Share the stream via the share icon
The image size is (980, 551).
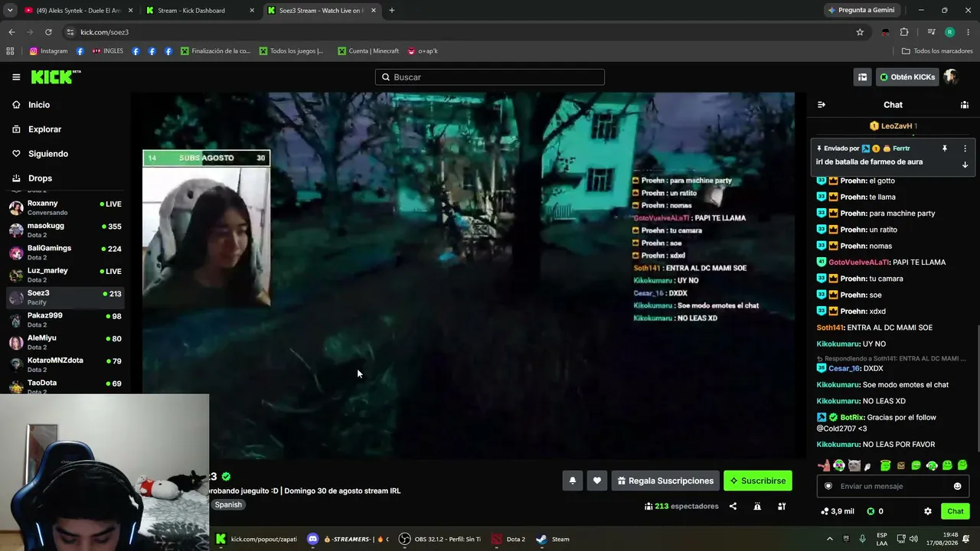(x=733, y=506)
